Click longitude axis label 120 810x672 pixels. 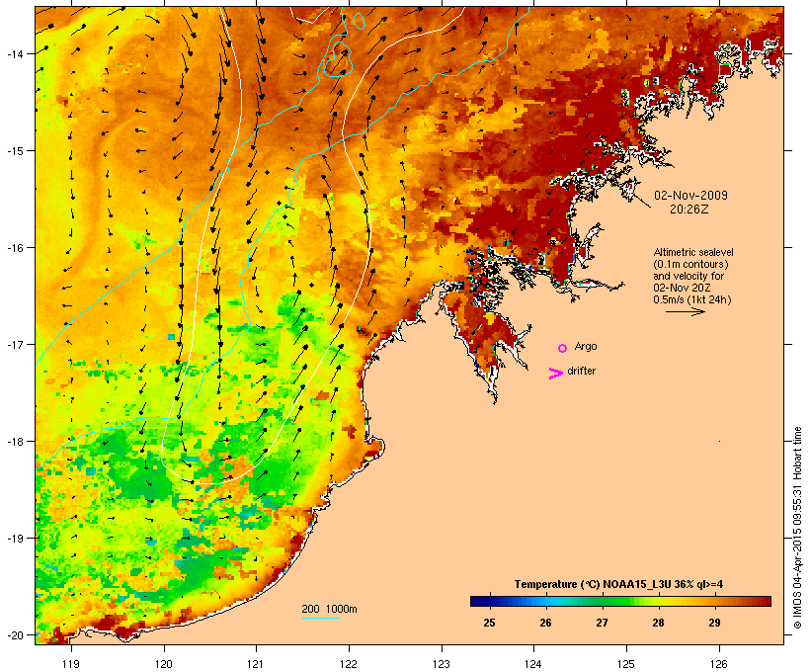pyautogui.click(x=164, y=664)
